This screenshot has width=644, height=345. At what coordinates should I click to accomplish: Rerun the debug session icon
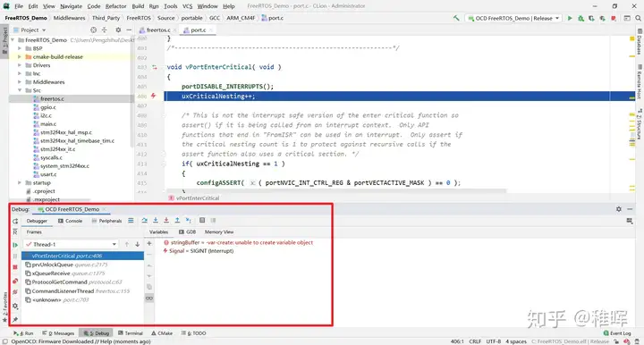pos(15,221)
